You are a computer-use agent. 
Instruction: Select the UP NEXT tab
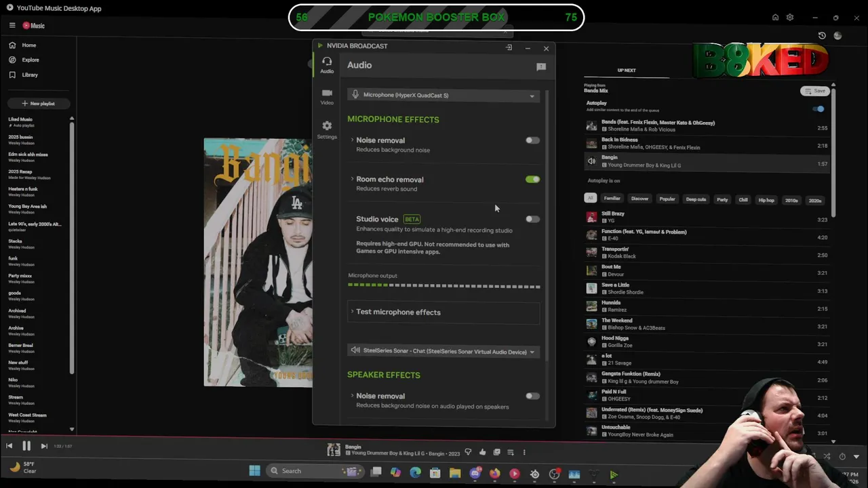click(x=627, y=70)
